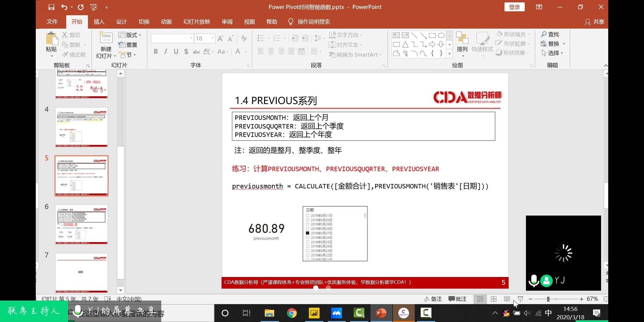Click the Undo arrow icon
The width and height of the screenshot is (644, 322).
pos(64,7)
